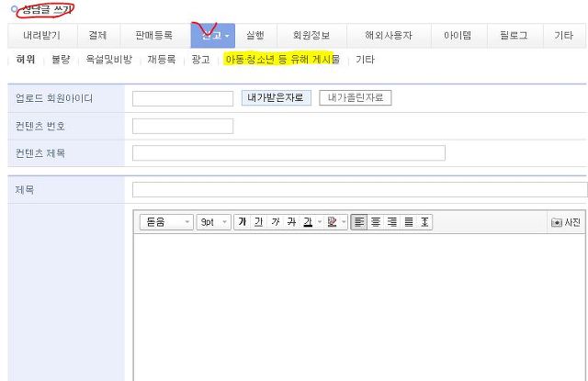The height and width of the screenshot is (381, 588).
Task: Focus the 제목 input field
Action: (359, 189)
